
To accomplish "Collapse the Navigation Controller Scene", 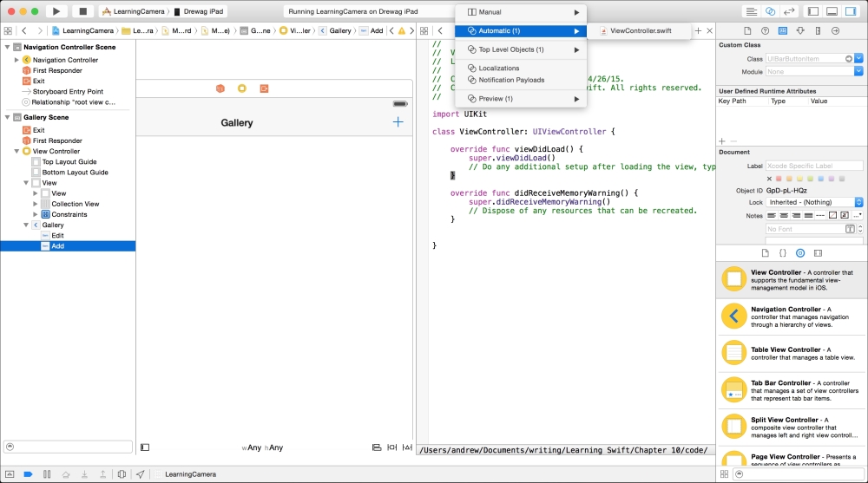I will (7, 47).
